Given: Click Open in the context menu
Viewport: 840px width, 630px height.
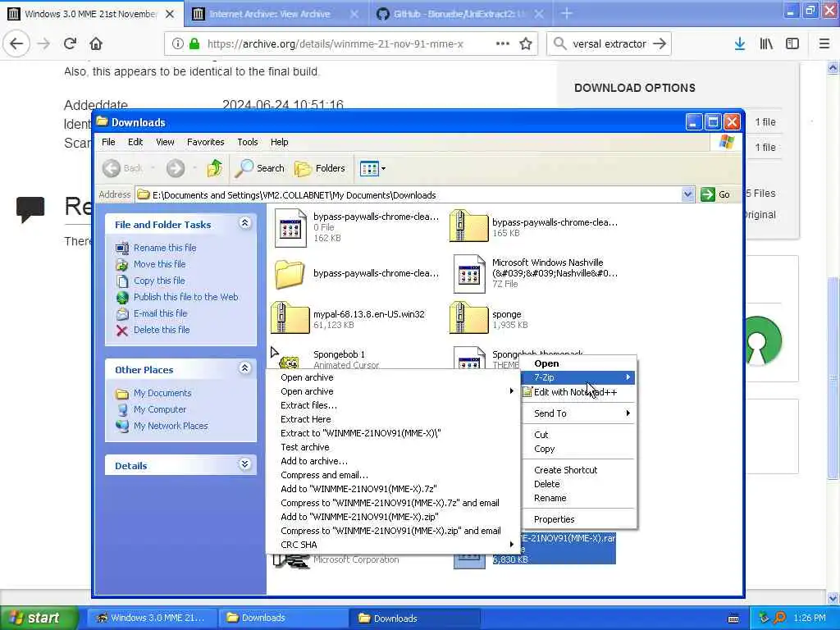Looking at the screenshot, I should click(x=579, y=363).
